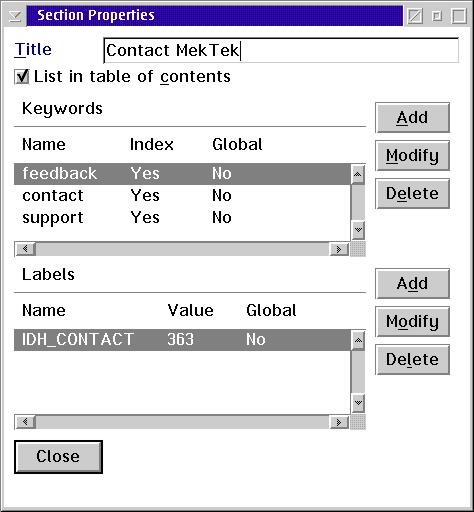Click Labels list scroll left arrow
Image resolution: width=474 pixels, height=512 pixels.
25,422
